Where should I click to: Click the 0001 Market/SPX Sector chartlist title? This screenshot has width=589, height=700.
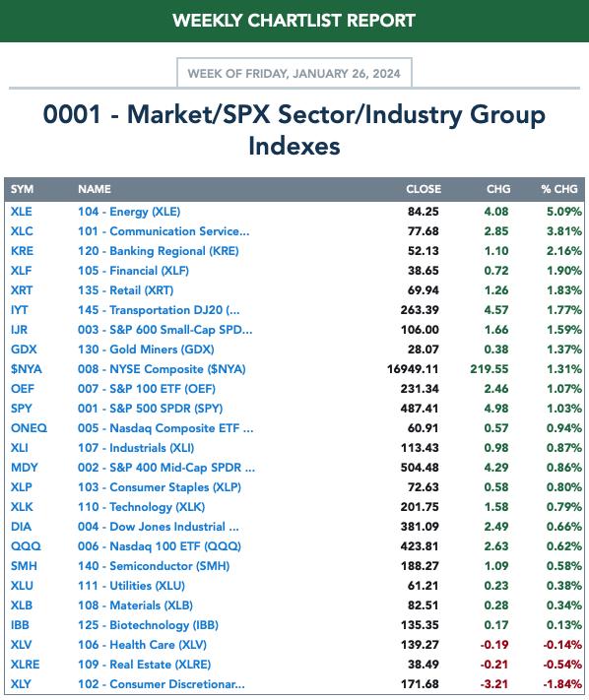coord(294,130)
